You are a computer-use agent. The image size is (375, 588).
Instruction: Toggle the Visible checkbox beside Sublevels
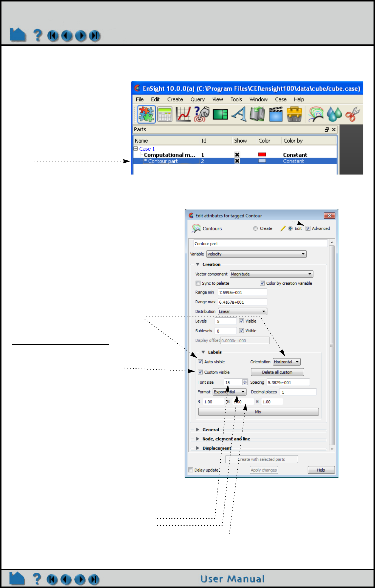pos(241,331)
